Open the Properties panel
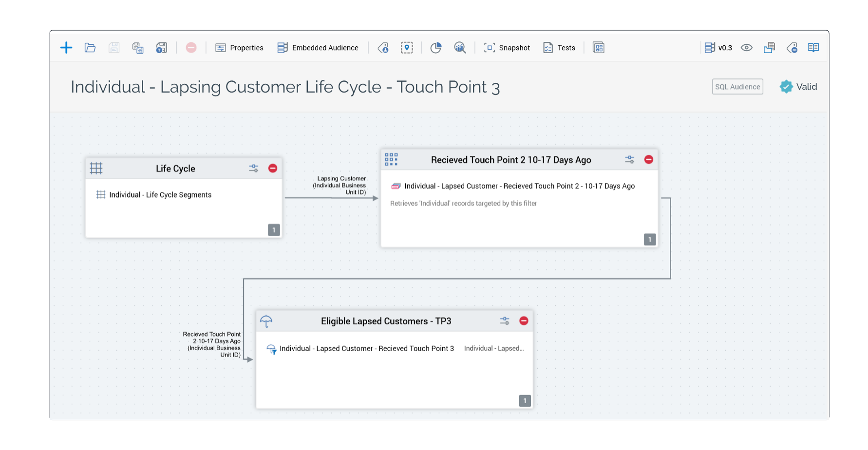Viewport: 868px width, 450px height. point(240,48)
